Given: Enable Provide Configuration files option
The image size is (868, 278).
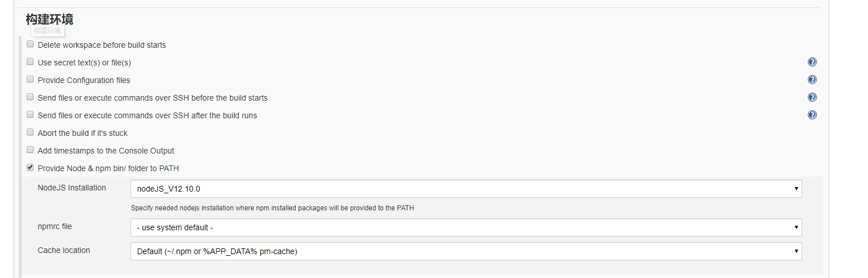Looking at the screenshot, I should point(30,80).
